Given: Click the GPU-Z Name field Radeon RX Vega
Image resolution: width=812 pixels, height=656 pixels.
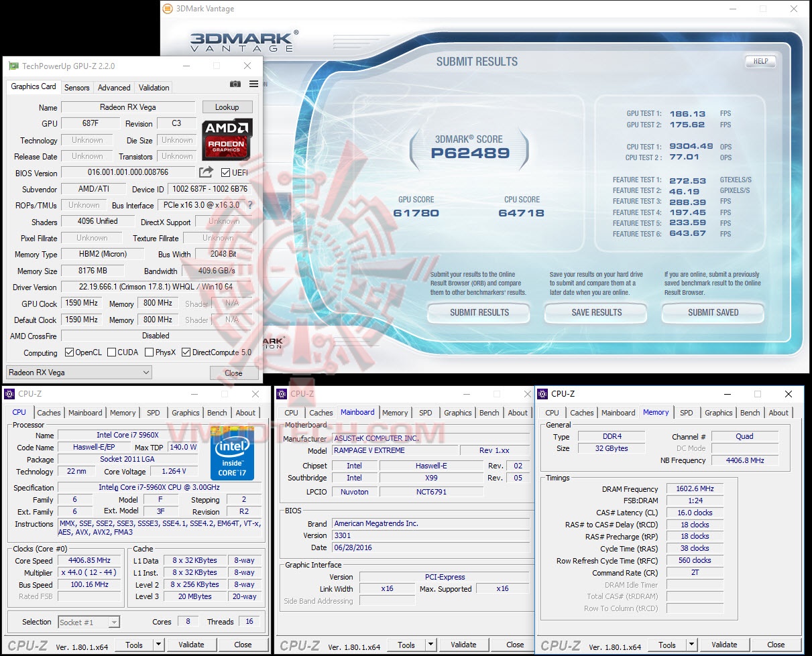Looking at the screenshot, I should [128, 107].
